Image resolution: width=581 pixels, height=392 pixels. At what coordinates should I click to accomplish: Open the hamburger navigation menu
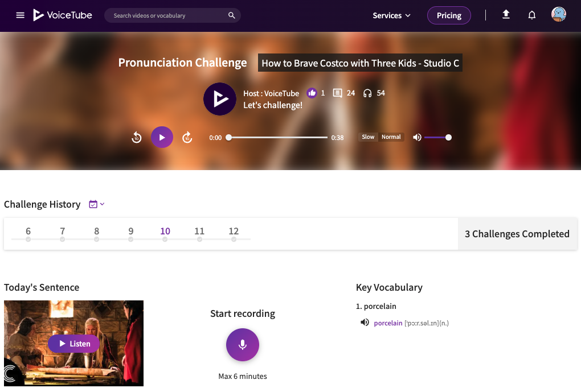pos(21,15)
